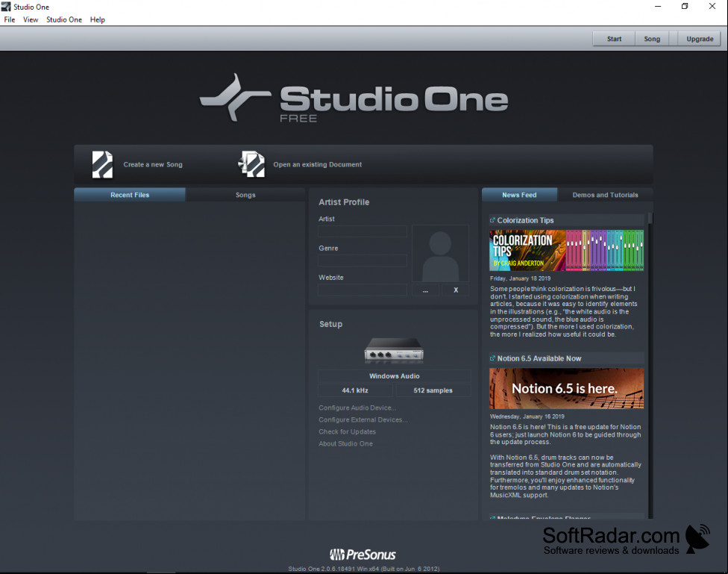
Task: Select the News Feed tab
Action: pos(520,195)
